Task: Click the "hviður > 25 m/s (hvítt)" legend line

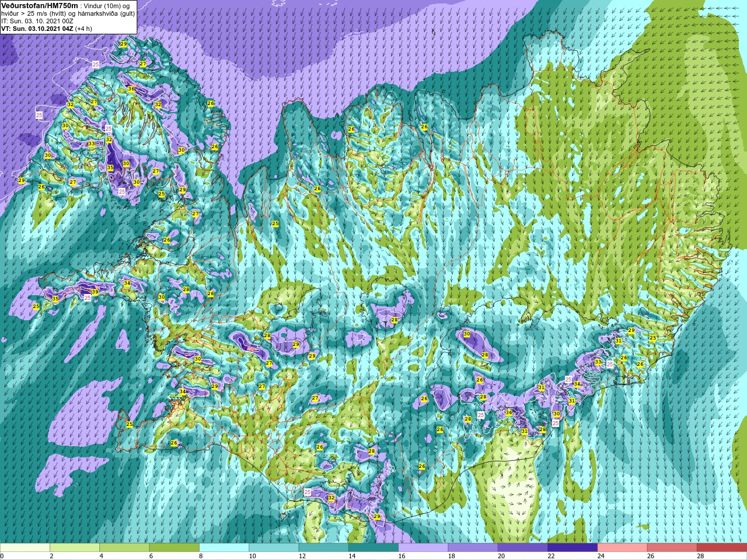Action: pyautogui.click(x=34, y=13)
